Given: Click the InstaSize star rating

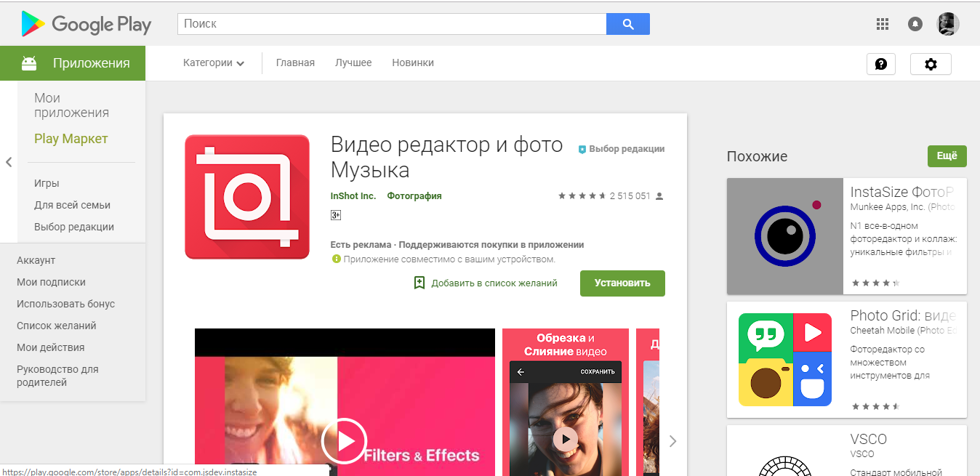Looking at the screenshot, I should point(875,283).
